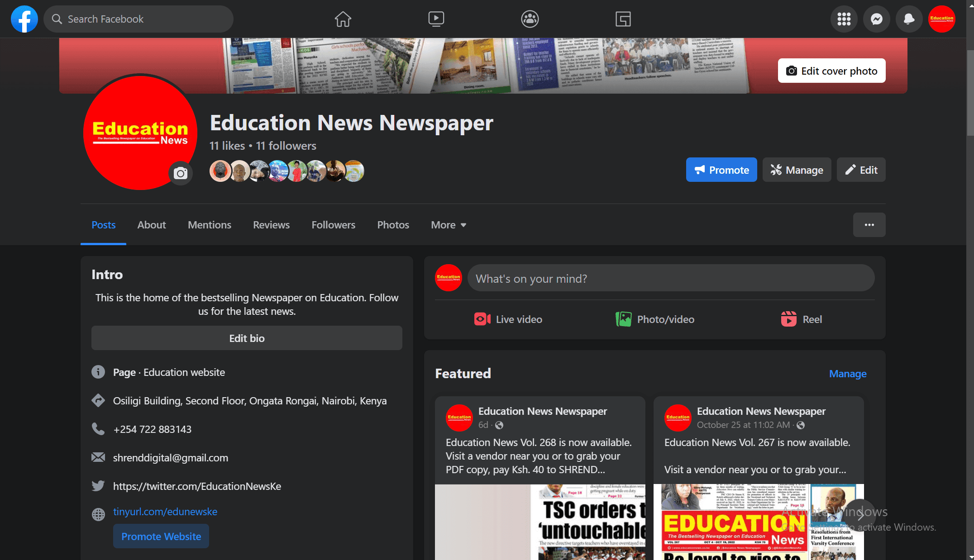Open the account profile avatar menu
The image size is (974, 560).
(x=942, y=19)
